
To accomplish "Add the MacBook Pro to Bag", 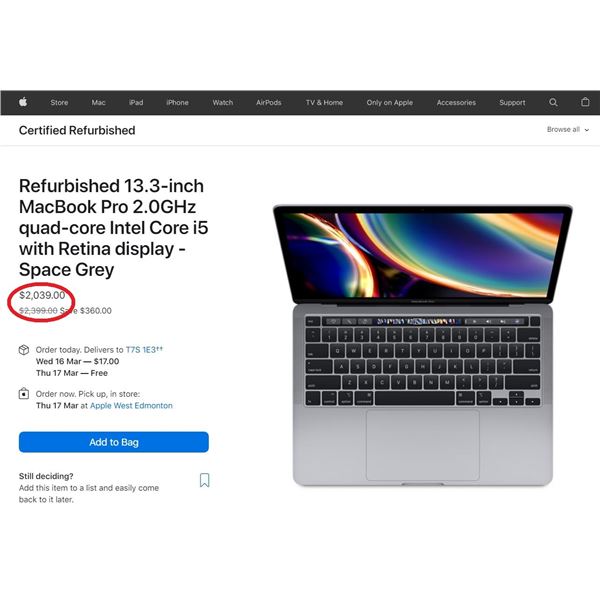I will point(114,442).
